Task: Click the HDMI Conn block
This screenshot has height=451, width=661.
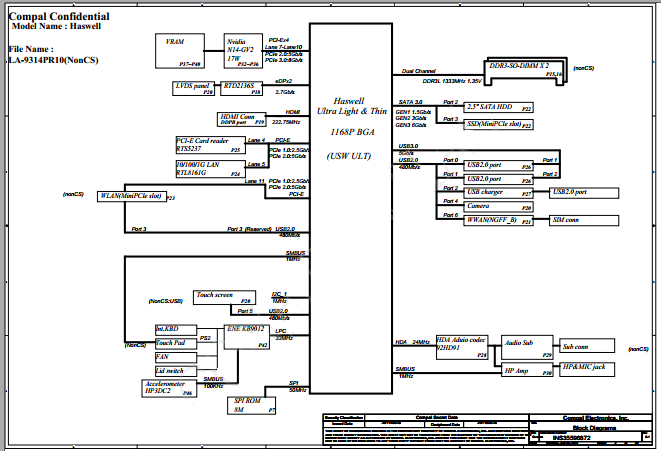Action: (242, 119)
